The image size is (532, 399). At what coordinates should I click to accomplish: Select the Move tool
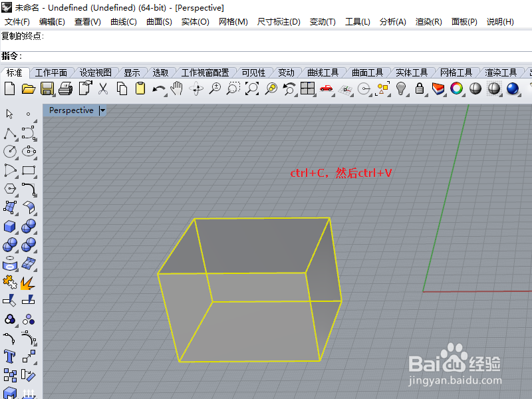[29, 356]
